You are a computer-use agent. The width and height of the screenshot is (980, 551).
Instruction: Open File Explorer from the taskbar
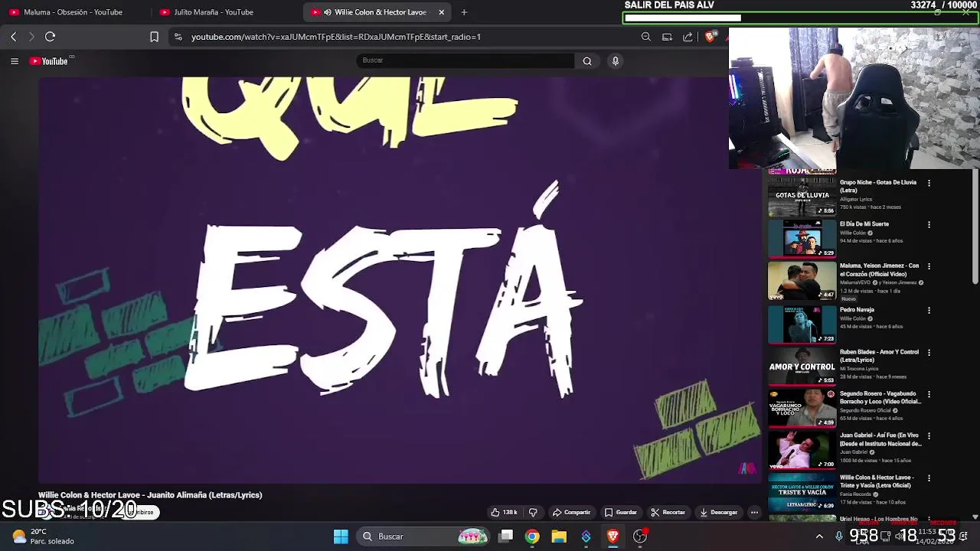[559, 536]
